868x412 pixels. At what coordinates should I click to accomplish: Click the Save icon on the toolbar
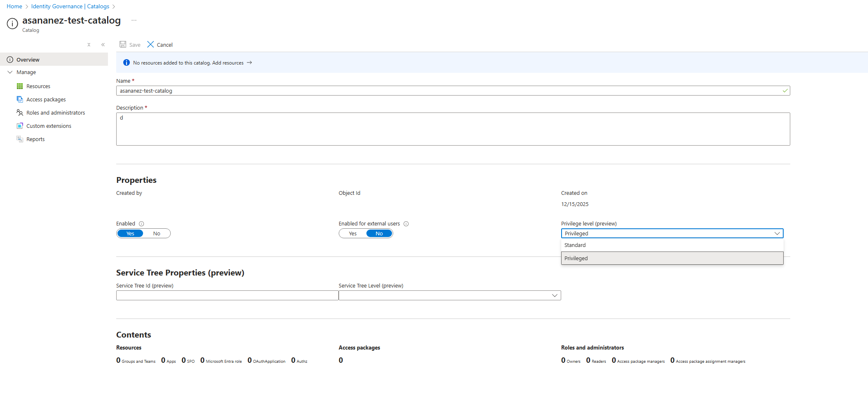pos(122,44)
